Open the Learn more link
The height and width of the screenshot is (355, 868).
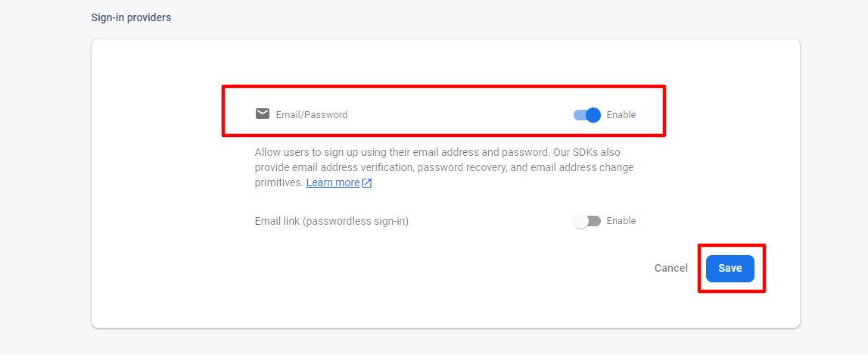point(333,182)
